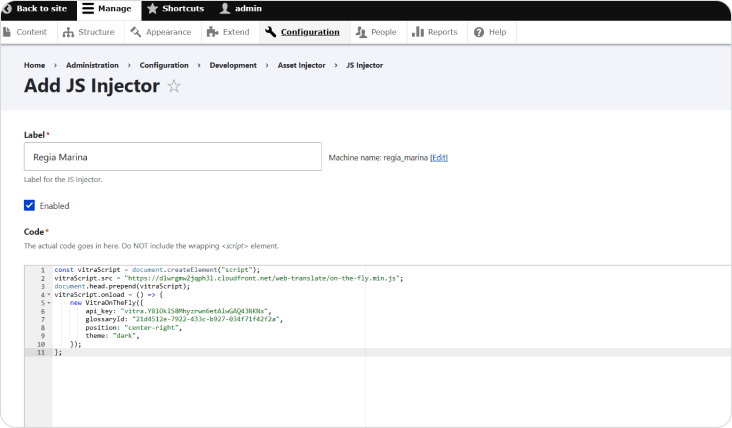Click the Help question mark icon
Image resolution: width=732 pixels, height=428 pixels.
tap(479, 32)
